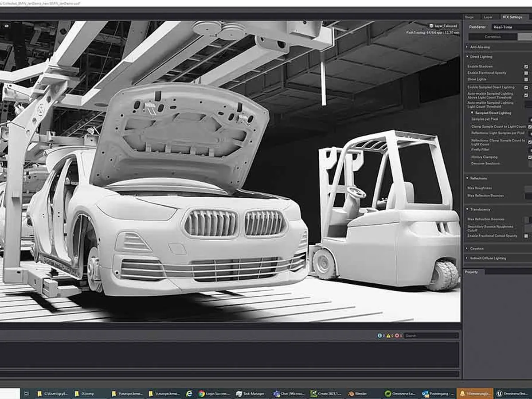
Task: Switch to the Layer tab
Action: [488, 17]
